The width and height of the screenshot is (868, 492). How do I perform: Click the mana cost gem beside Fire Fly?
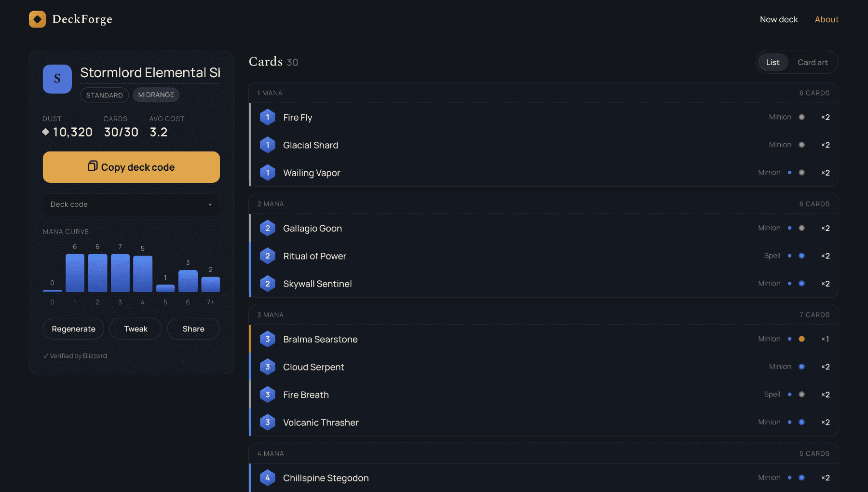(268, 117)
